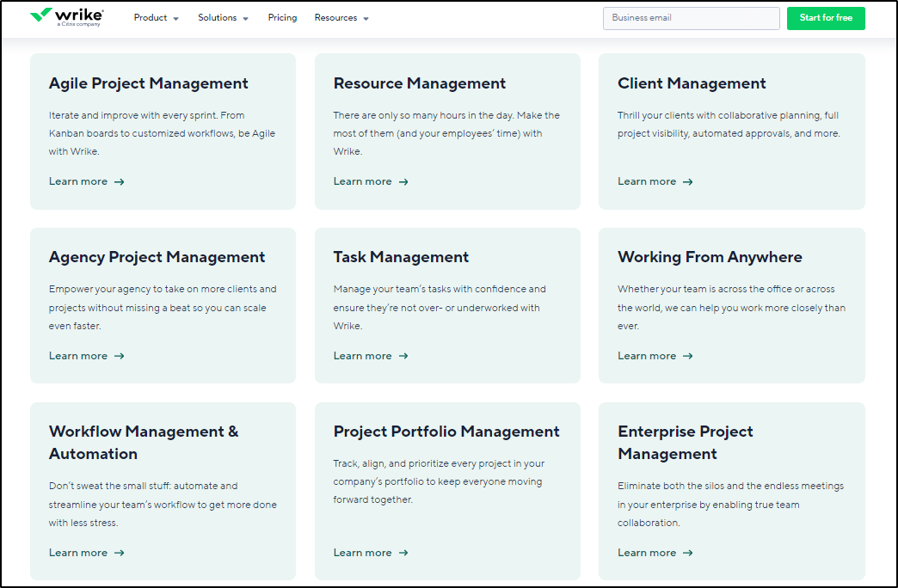898x588 pixels.
Task: Open Learn more for Workflow Management & Automation
Action: click(x=78, y=553)
